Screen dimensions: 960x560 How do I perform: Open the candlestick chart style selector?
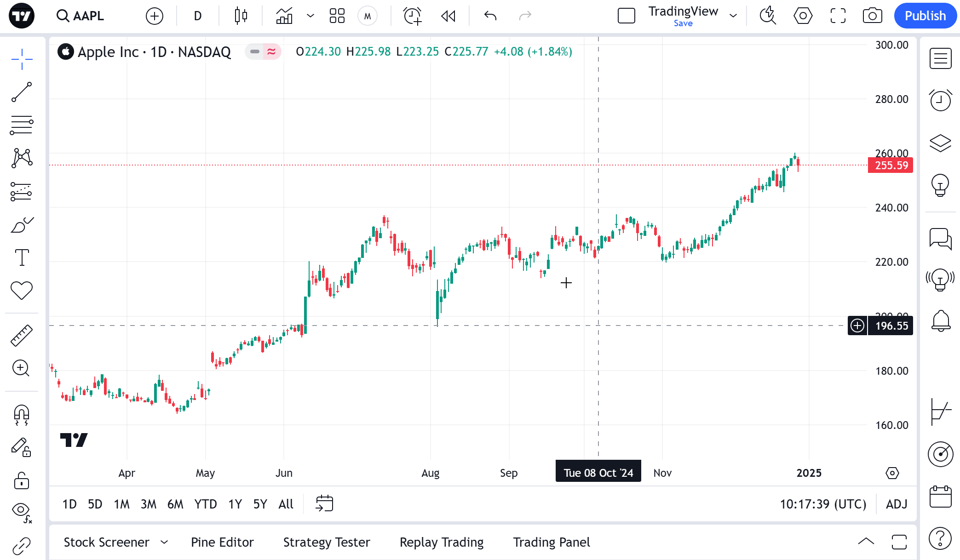pyautogui.click(x=241, y=16)
